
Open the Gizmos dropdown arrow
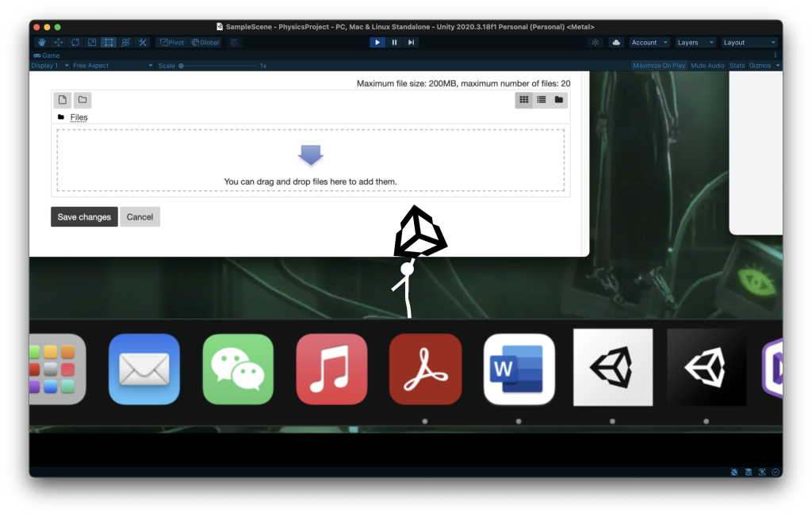point(777,66)
